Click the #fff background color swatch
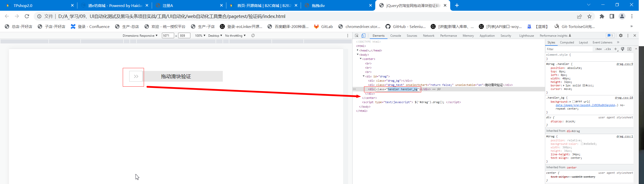This screenshot has width=644, height=184. point(573,102)
